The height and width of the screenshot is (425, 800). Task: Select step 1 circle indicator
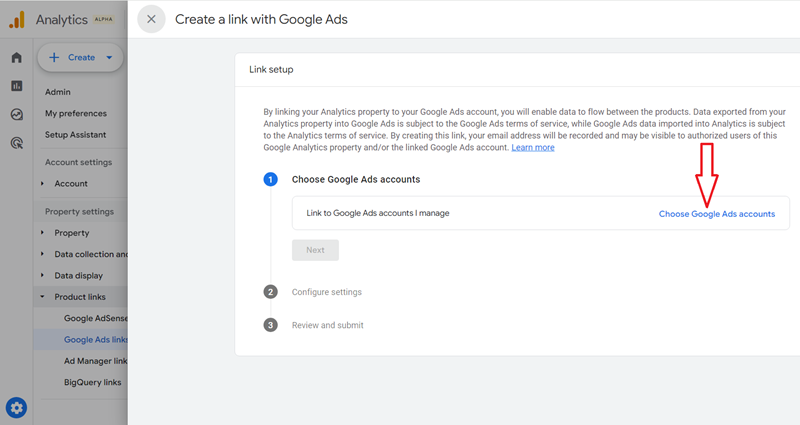pyautogui.click(x=270, y=180)
